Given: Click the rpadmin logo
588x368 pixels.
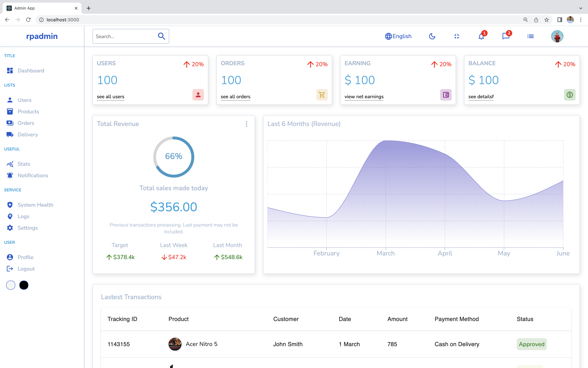Looking at the screenshot, I should (42, 36).
